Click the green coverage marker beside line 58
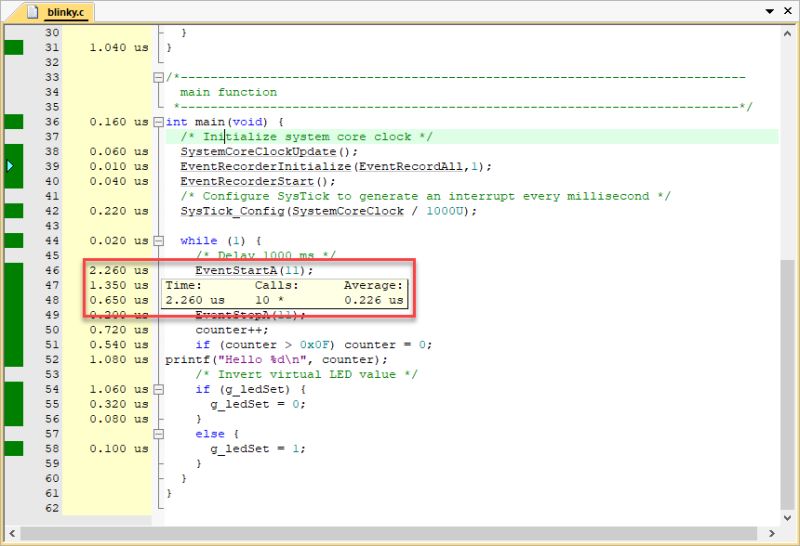This screenshot has height=546, width=800. pyautogui.click(x=14, y=449)
